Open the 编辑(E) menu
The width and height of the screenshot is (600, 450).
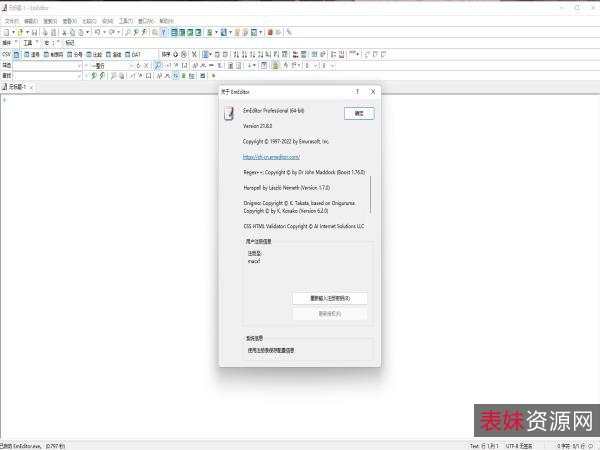pos(31,21)
